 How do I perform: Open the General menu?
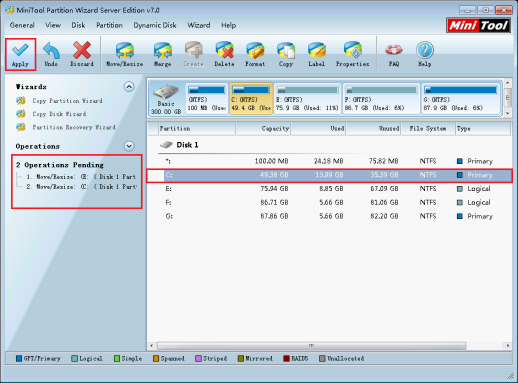(x=22, y=25)
